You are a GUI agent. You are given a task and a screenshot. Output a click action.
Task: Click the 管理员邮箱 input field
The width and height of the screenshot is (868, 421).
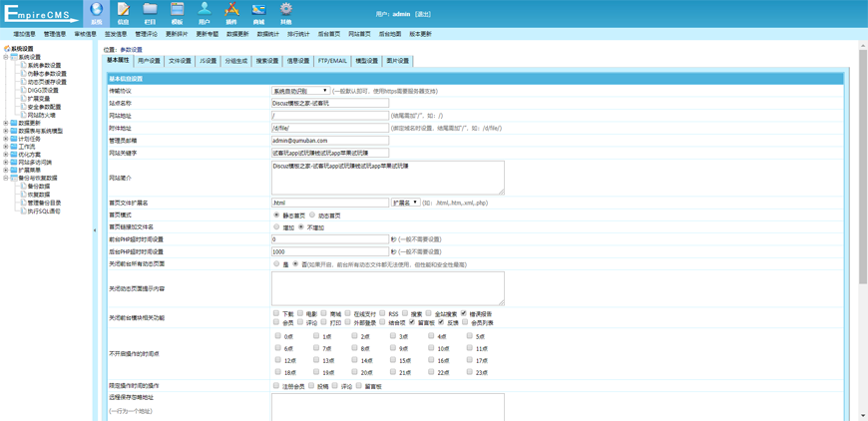pos(330,141)
